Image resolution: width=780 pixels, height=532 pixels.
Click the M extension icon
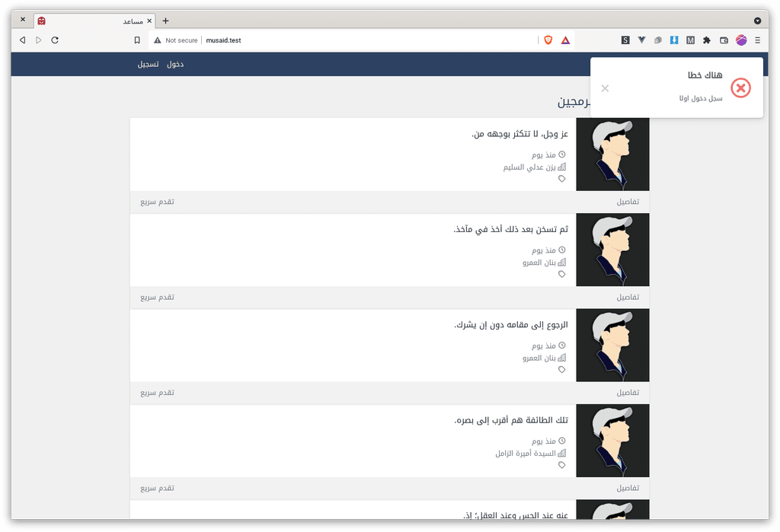coord(690,40)
